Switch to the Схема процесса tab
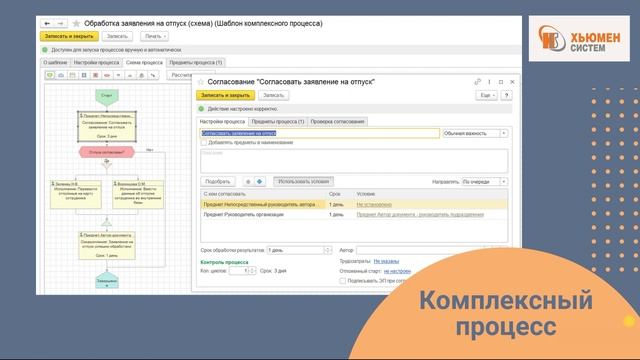The image size is (640, 360). point(144,62)
